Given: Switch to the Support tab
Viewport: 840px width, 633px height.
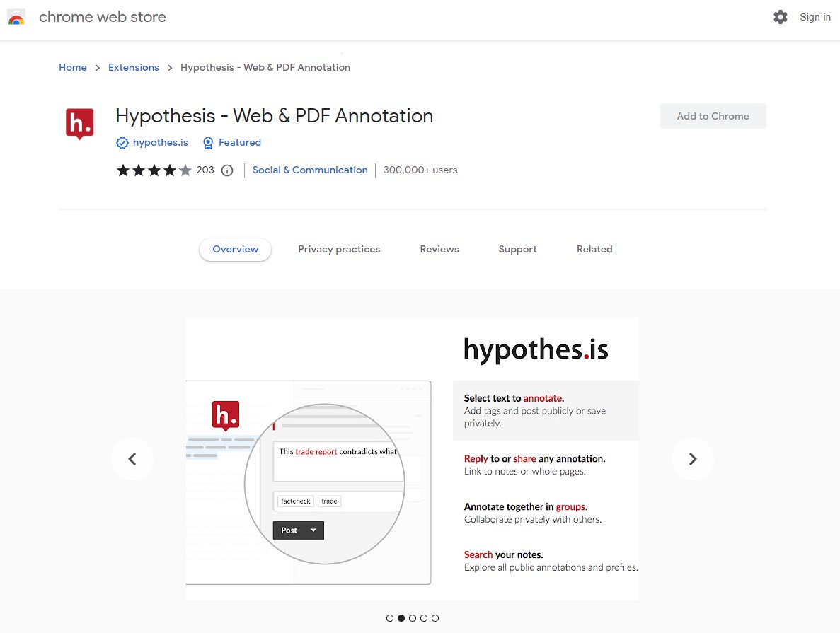Looking at the screenshot, I should pos(517,249).
